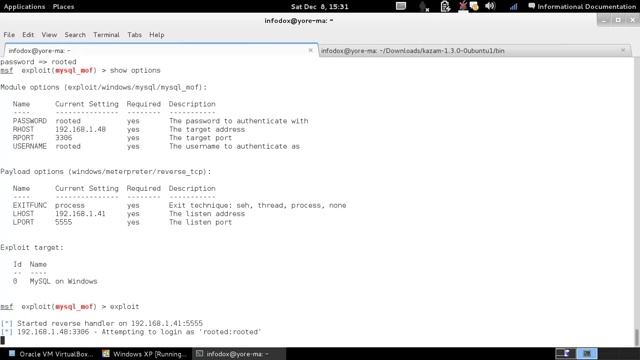
Task: Open the Informational Documentation user menu
Action: pyautogui.click(x=582, y=7)
